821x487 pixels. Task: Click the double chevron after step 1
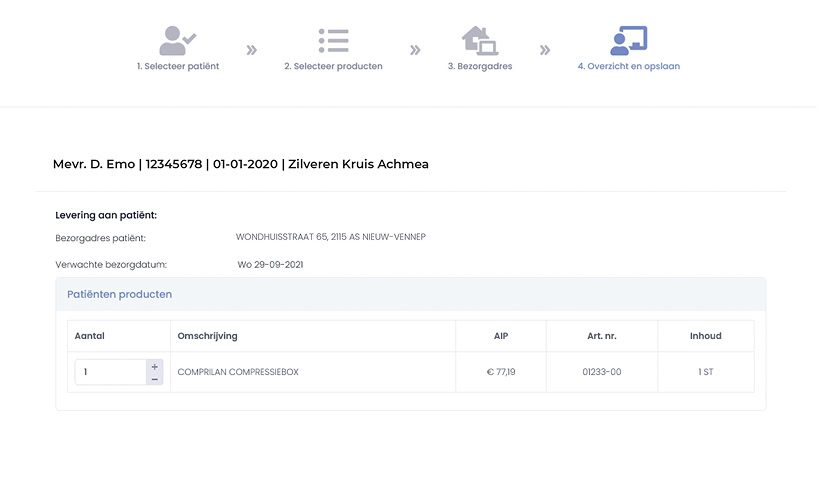(x=252, y=49)
